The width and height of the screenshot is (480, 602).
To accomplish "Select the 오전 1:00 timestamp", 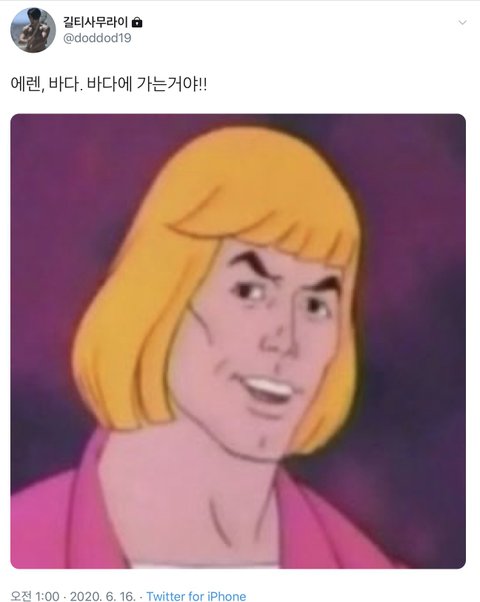I will click(35, 596).
